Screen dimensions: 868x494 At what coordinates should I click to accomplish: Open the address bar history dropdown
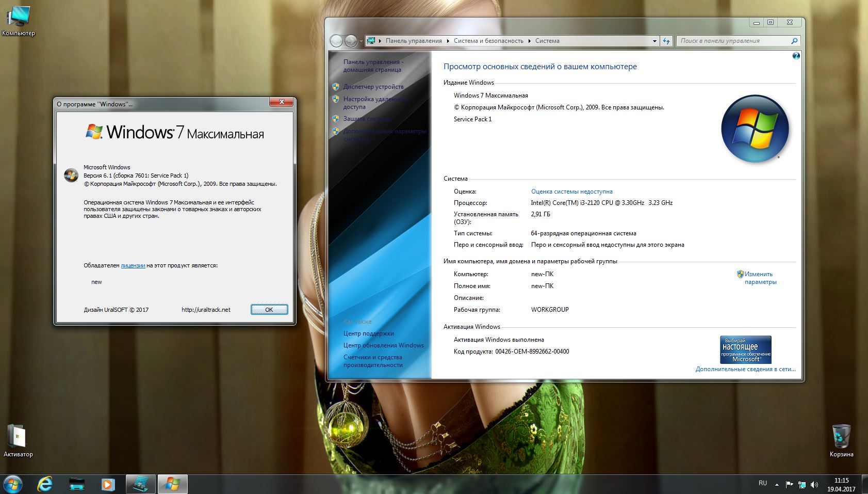pos(654,41)
